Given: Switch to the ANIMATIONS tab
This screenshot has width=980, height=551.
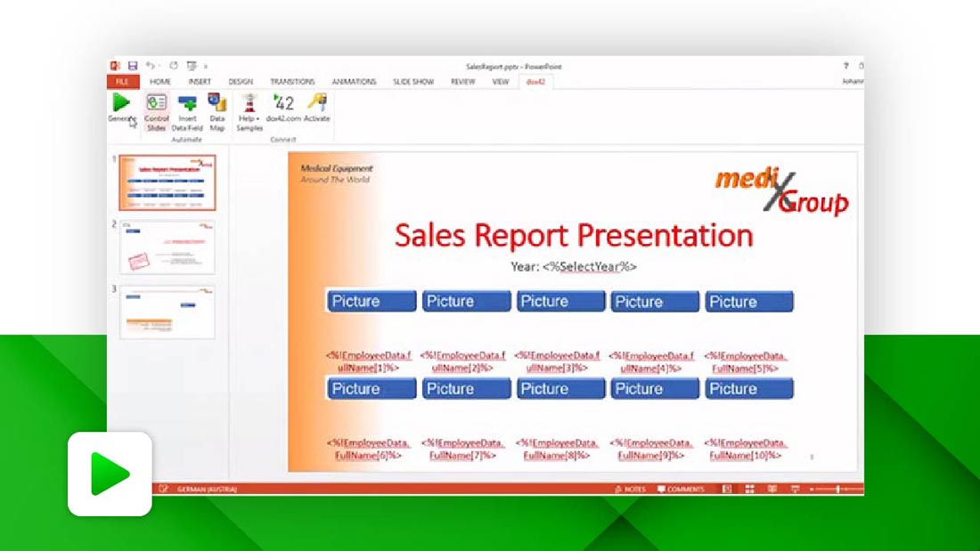Looking at the screenshot, I should [x=354, y=82].
